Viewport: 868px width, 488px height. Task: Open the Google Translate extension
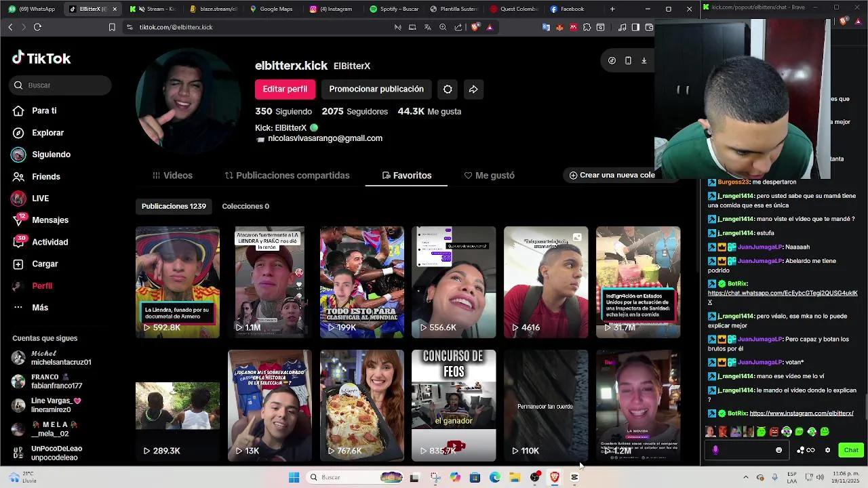(546, 27)
